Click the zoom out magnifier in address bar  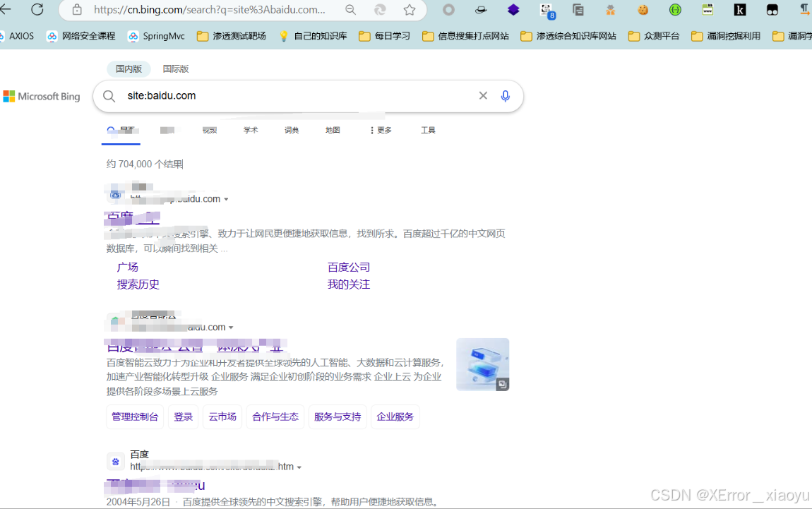(351, 9)
